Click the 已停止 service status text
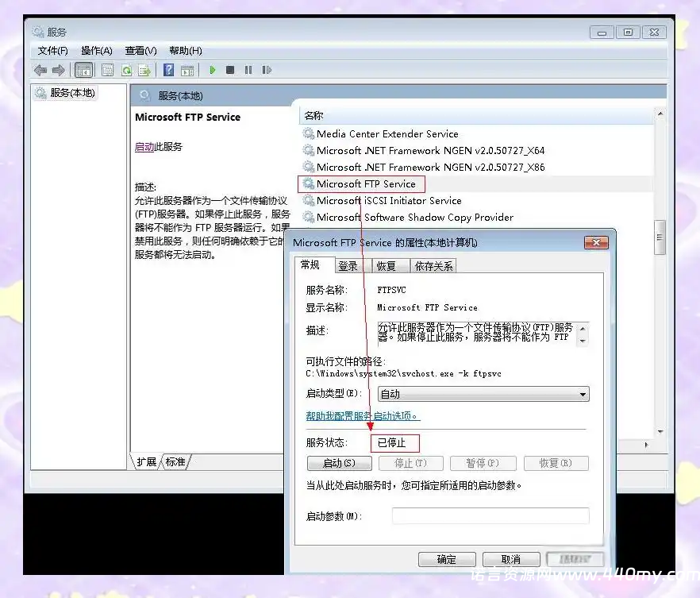700x598 pixels. pyautogui.click(x=391, y=442)
